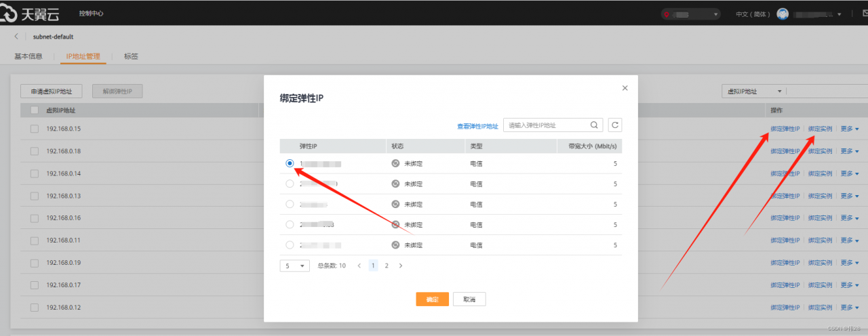Click the 查看弹性IP地址 link
This screenshot has height=336, width=868.
coord(477,126)
